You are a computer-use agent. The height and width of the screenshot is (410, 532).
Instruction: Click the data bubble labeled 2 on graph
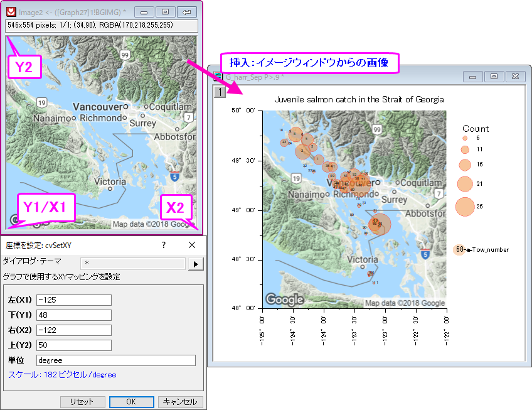tap(302, 151)
